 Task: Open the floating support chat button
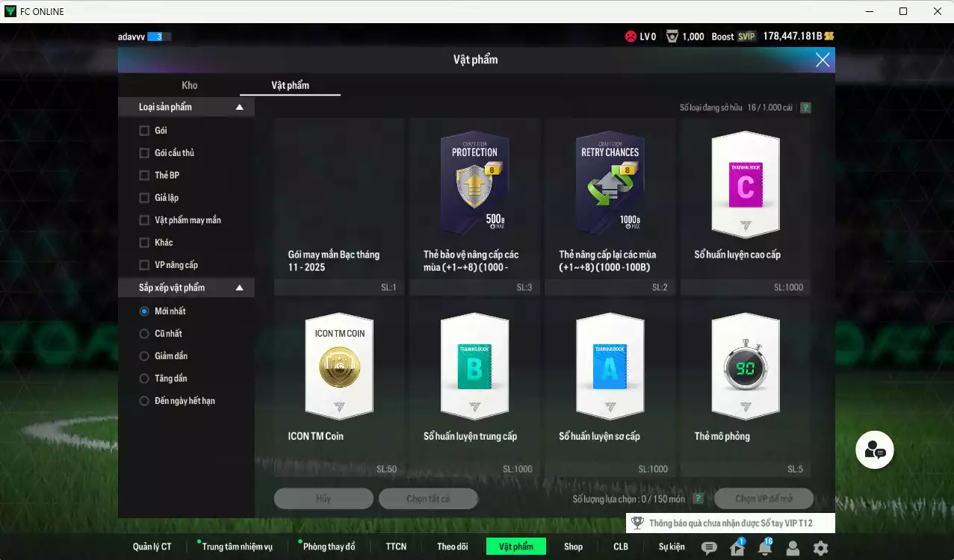click(874, 449)
